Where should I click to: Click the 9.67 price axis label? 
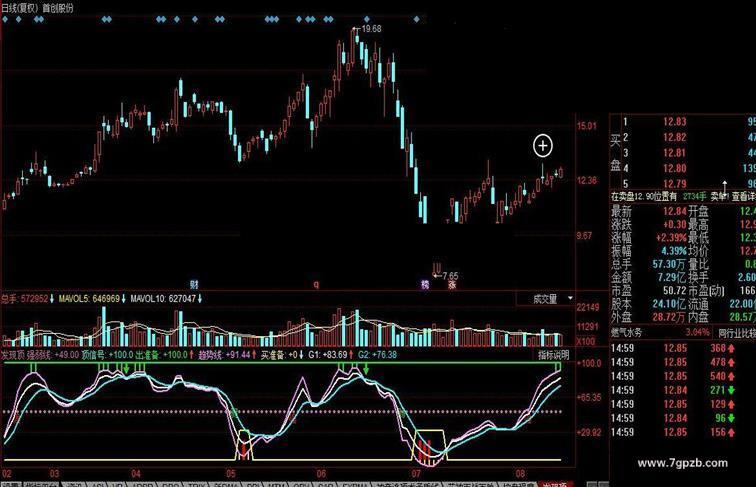tap(584, 236)
